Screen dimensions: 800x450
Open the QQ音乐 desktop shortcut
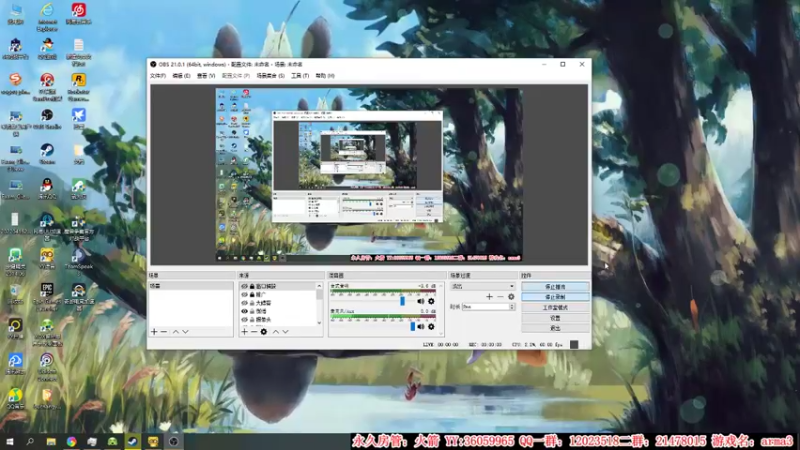click(15, 399)
